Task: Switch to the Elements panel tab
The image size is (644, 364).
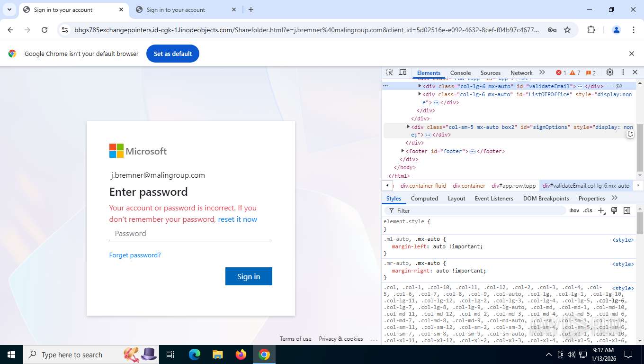Action: (x=429, y=73)
